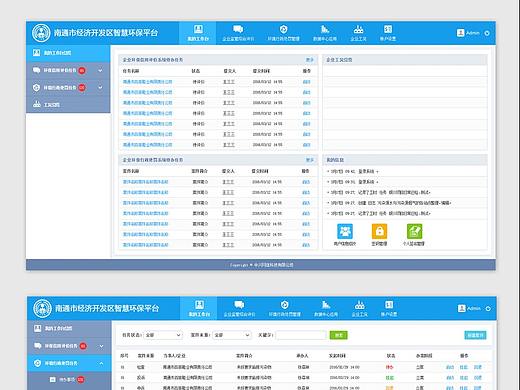Click the platform logo emblem in the top page

point(41,33)
